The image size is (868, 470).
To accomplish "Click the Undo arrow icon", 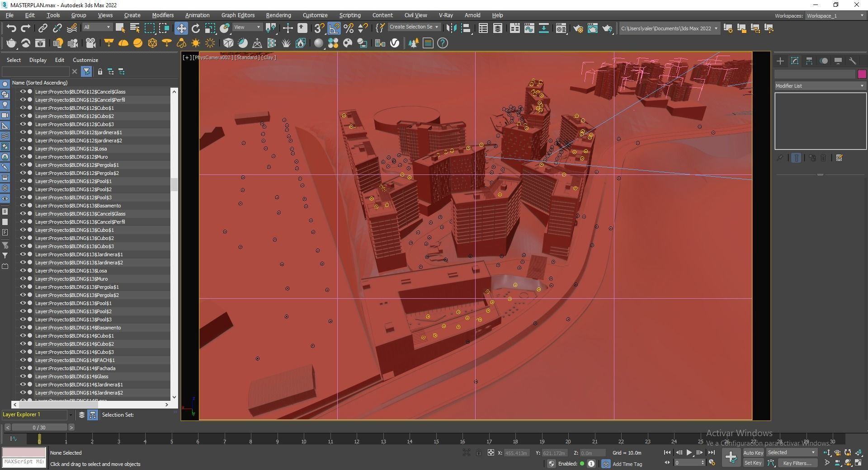I will pos(11,28).
